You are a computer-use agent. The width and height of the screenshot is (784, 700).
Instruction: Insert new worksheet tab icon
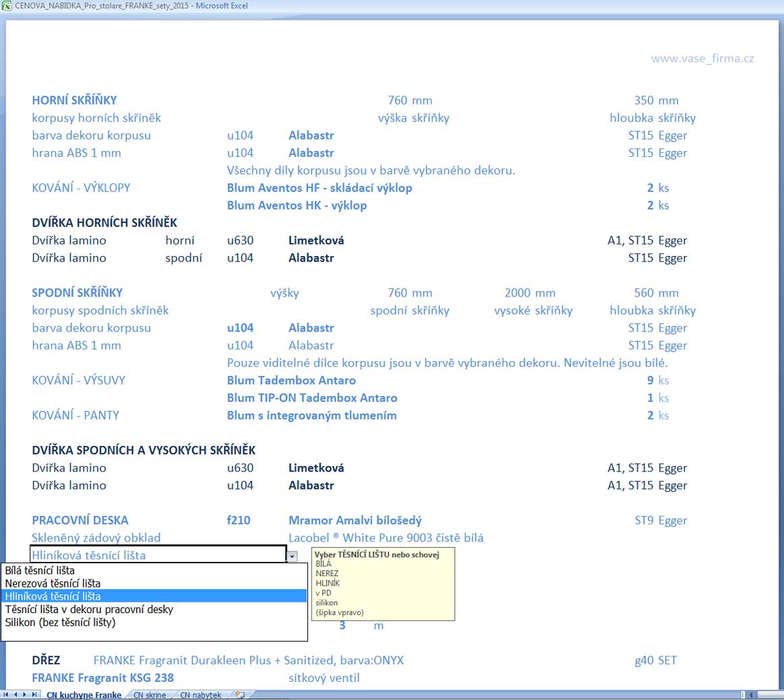click(240, 695)
